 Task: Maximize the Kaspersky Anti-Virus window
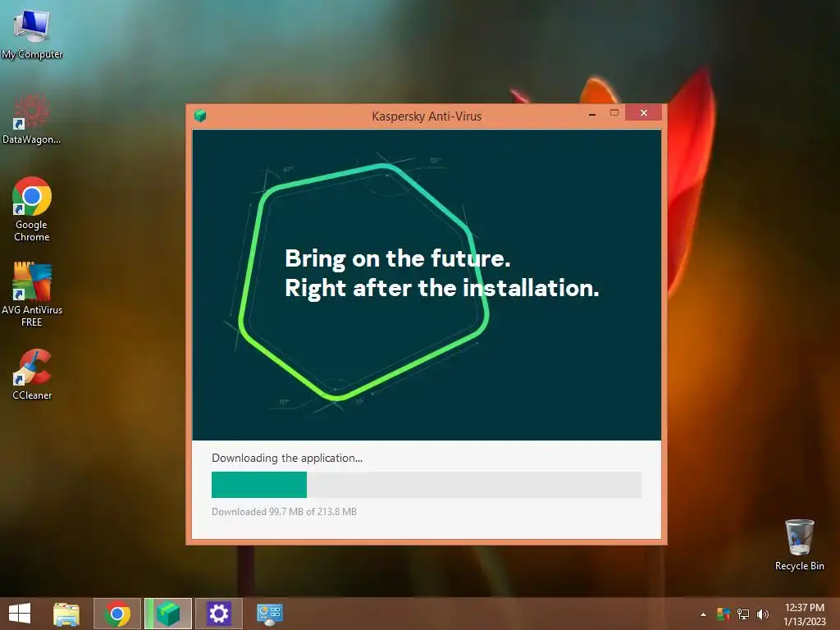click(614, 113)
